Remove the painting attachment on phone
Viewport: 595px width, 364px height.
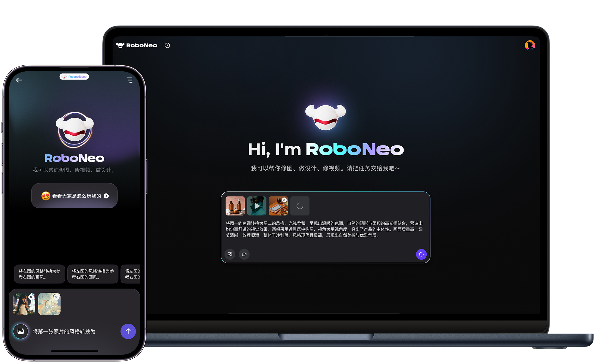[x=56, y=297]
